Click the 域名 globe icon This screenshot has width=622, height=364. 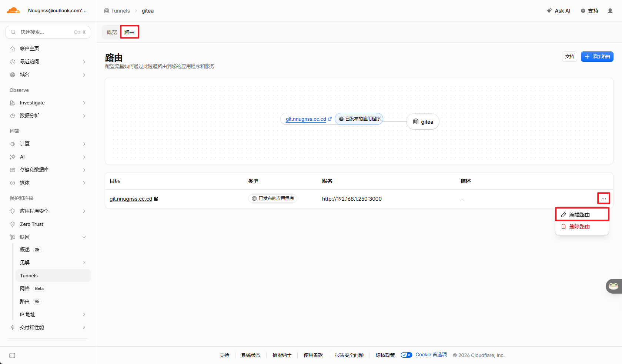[x=13, y=74]
